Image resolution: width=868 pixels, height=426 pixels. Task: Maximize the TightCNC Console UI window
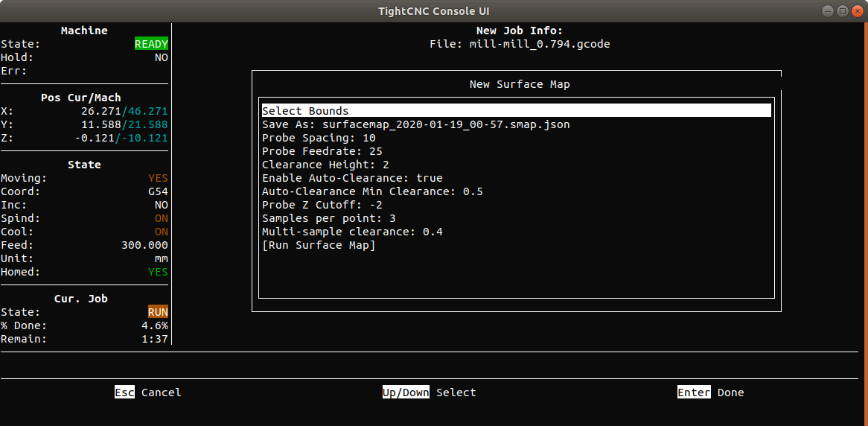point(843,11)
